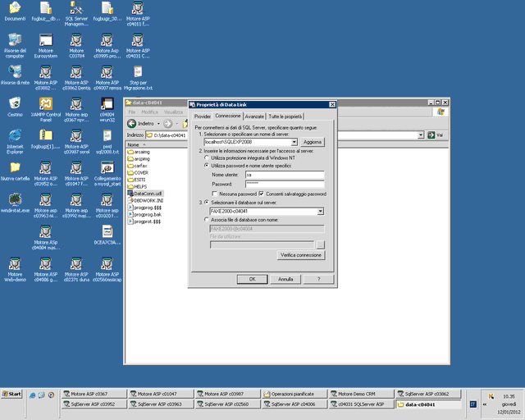Click the Password input field
The width and height of the screenshot is (525, 420).
point(285,184)
